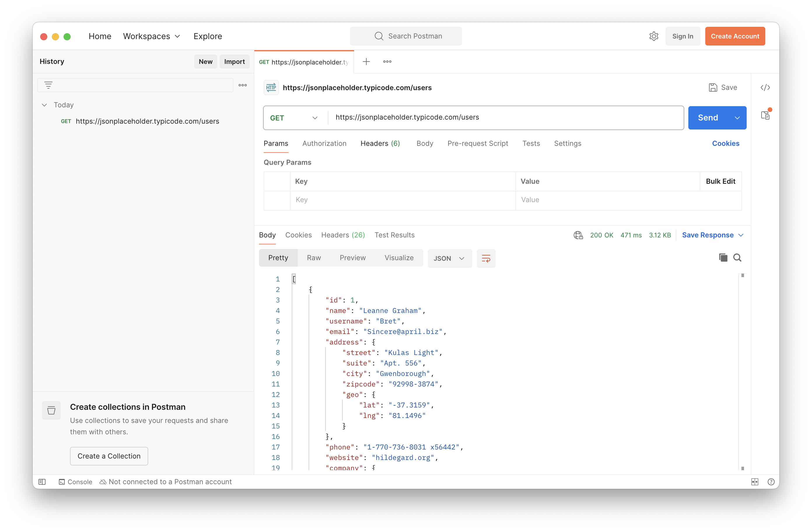Collapse the Today history group
The height and width of the screenshot is (532, 812).
click(44, 105)
